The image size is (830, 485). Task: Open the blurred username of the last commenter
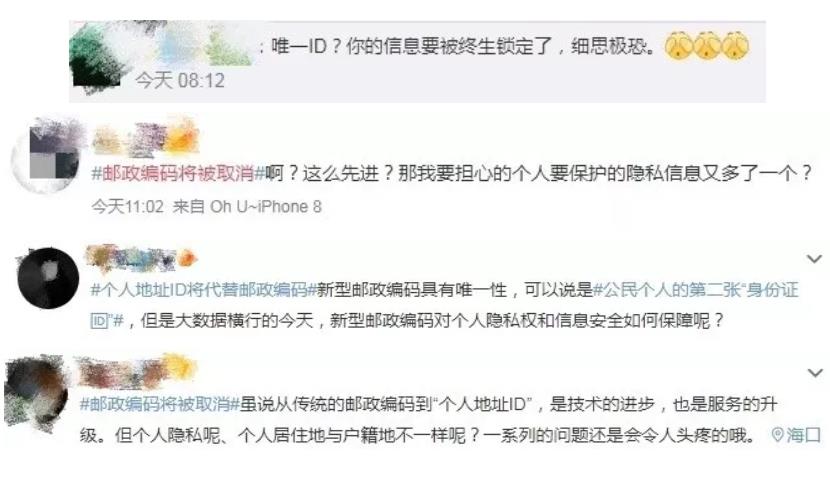click(139, 371)
